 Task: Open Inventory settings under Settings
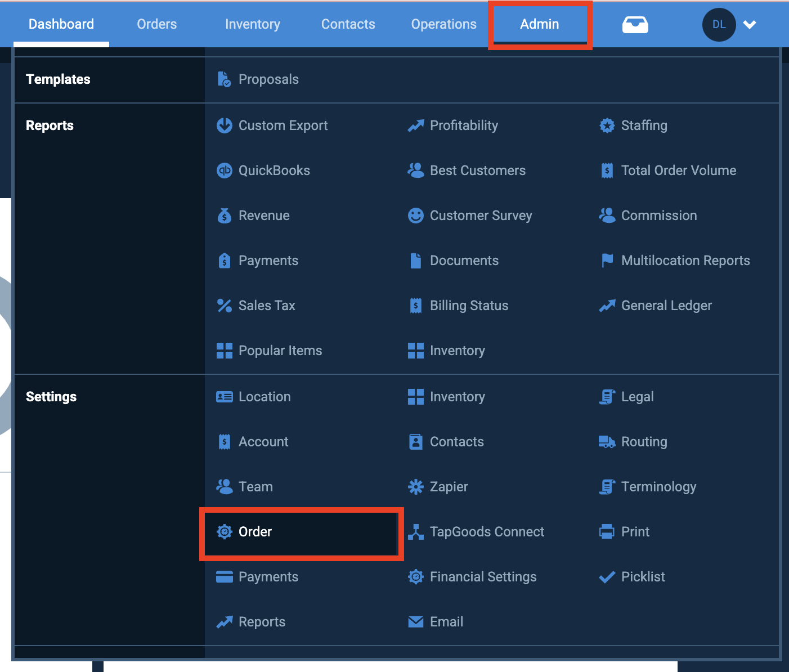[458, 397]
